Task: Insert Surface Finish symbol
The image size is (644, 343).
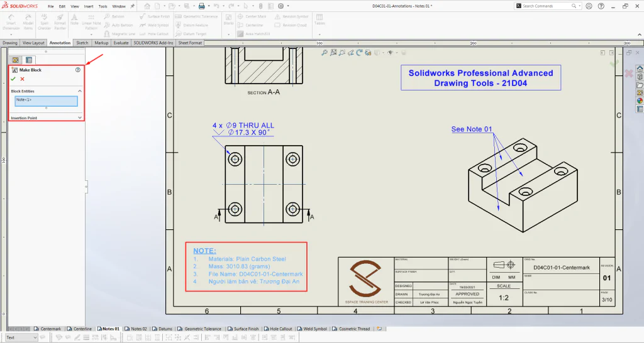Action: pos(155,16)
